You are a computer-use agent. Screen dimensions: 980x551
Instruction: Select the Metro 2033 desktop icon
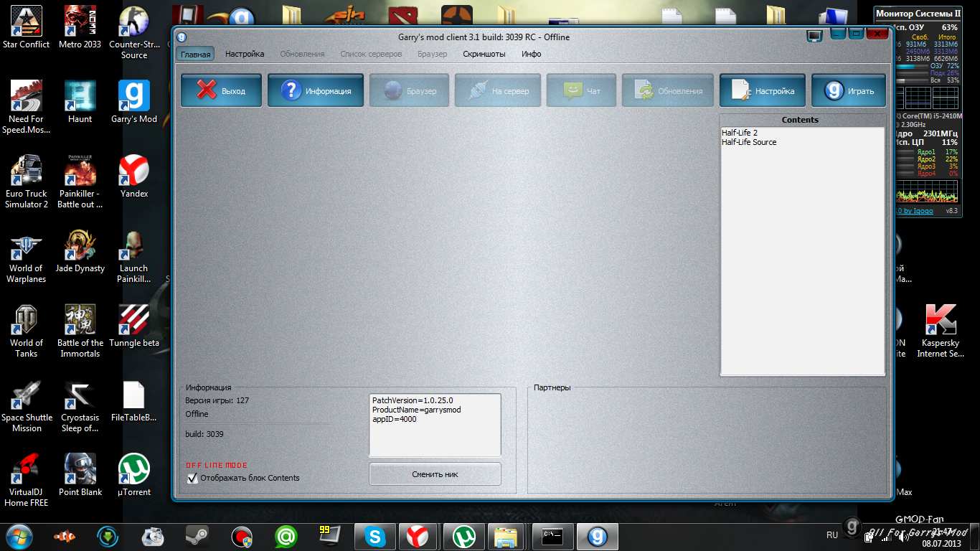tap(80, 28)
